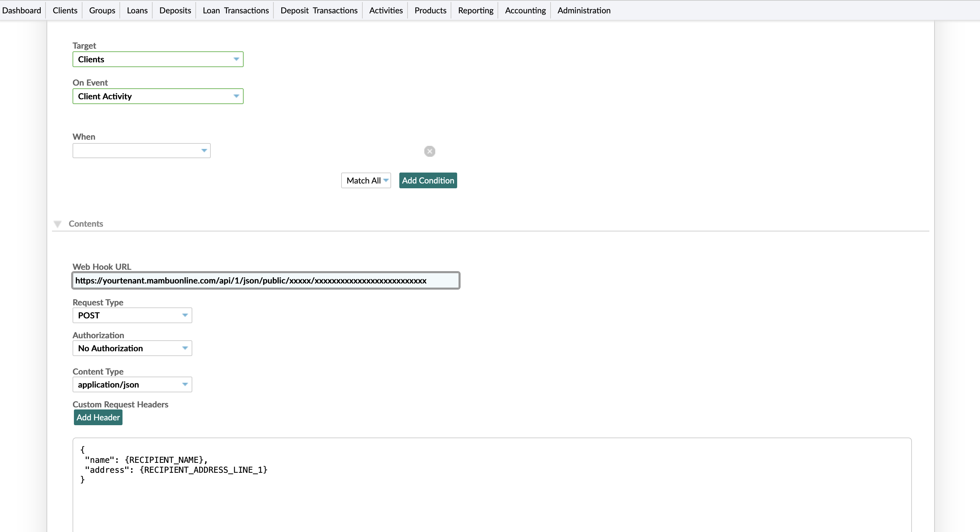Open the Loans menu
980x532 pixels.
(137, 10)
